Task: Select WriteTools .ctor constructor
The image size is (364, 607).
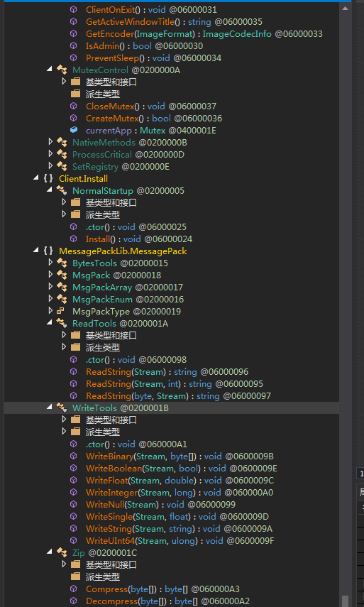Action: [136, 444]
